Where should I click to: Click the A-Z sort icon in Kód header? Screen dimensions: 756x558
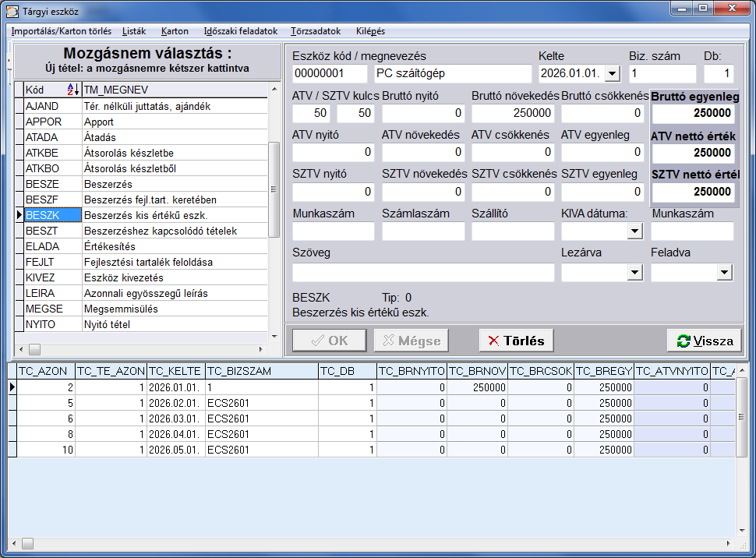(x=72, y=89)
